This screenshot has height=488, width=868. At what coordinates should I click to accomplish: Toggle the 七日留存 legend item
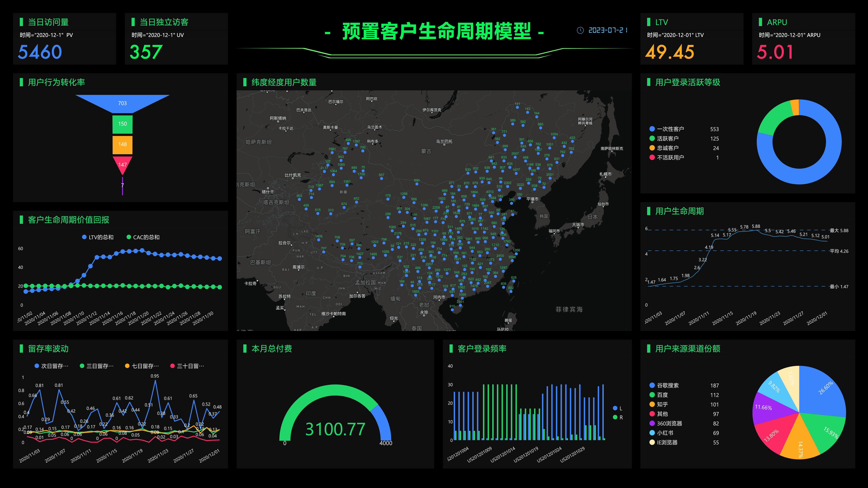(x=142, y=366)
